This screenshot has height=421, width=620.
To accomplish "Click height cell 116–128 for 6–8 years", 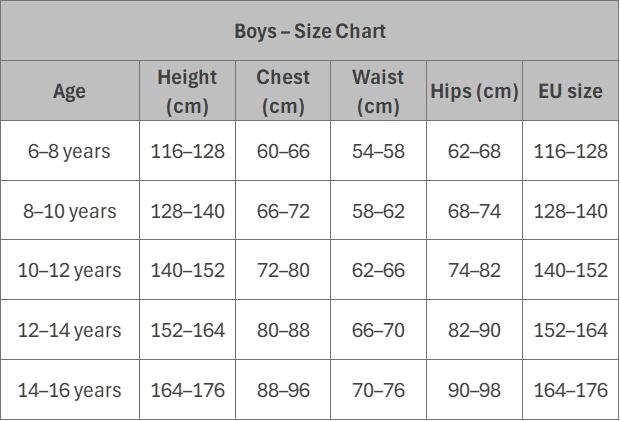I will tap(187, 151).
